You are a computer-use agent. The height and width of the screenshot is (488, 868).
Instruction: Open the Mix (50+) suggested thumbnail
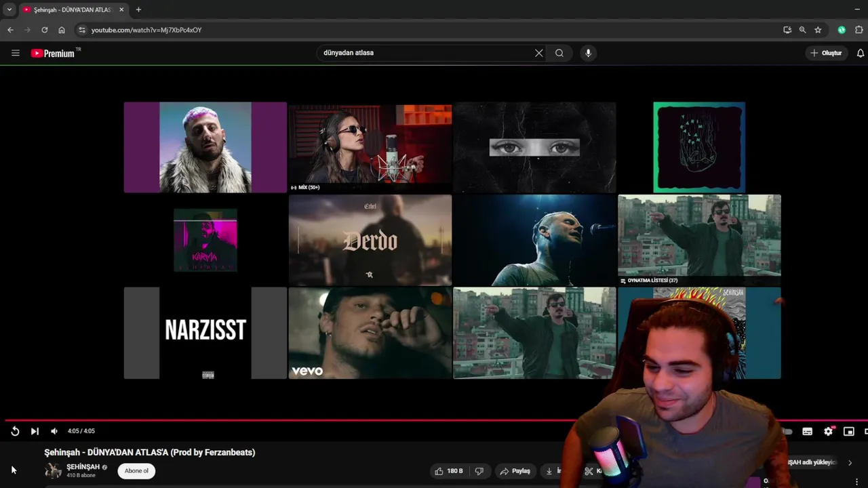(370, 147)
